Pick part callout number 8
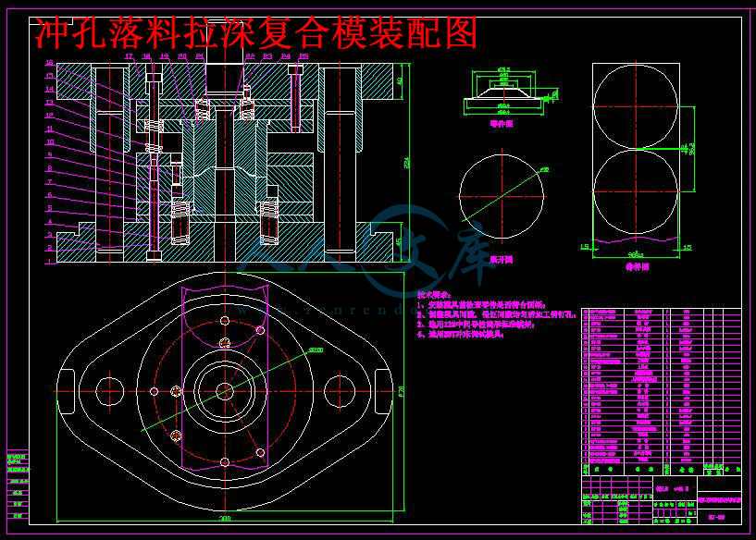The height and width of the screenshot is (540, 756). (50, 168)
